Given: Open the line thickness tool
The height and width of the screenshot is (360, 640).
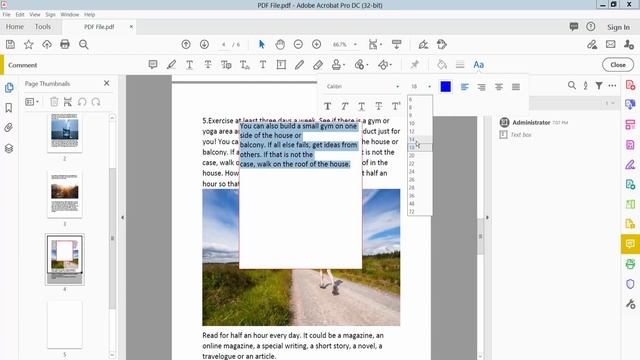Looking at the screenshot, I should click(460, 64).
